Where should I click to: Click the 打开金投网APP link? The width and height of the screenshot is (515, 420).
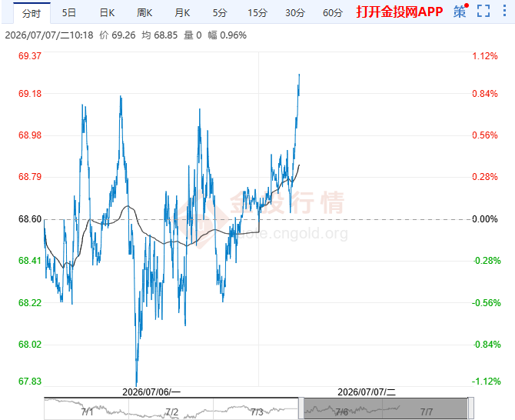[400, 12]
